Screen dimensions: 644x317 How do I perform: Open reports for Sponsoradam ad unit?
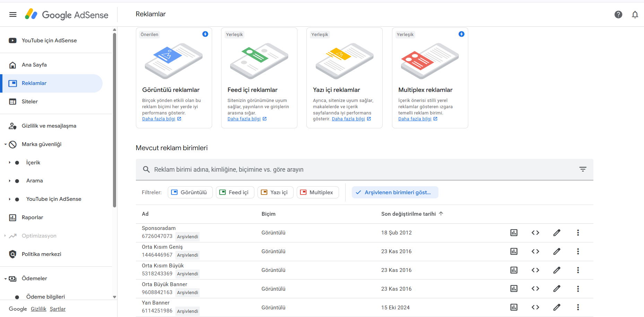tap(514, 233)
